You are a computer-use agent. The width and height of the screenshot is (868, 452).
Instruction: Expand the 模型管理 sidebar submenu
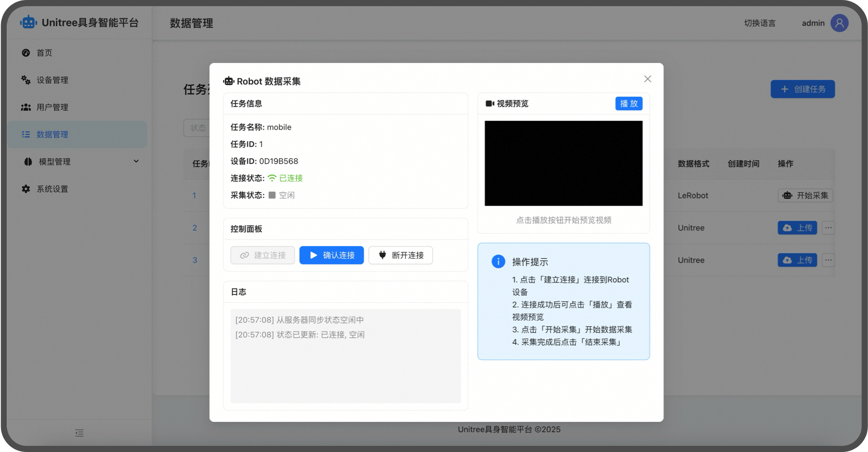click(136, 161)
